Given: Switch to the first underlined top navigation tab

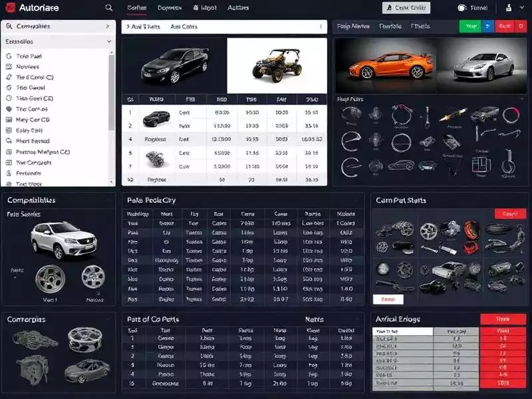Looking at the screenshot, I should [136, 8].
